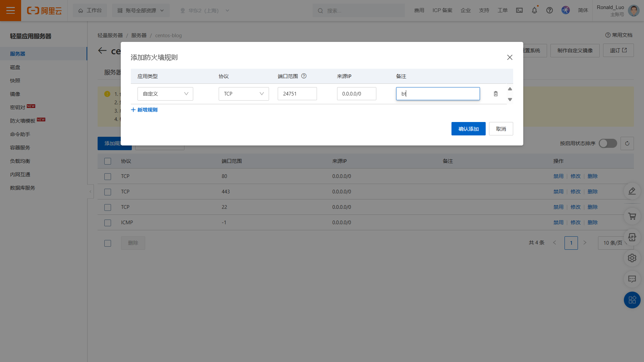Click the hamburger menu icon

tap(10, 10)
